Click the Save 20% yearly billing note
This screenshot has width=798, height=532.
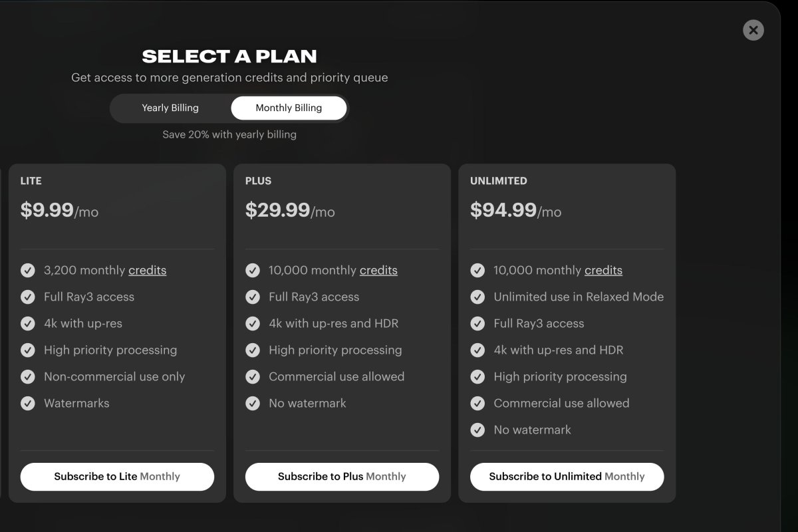[229, 134]
